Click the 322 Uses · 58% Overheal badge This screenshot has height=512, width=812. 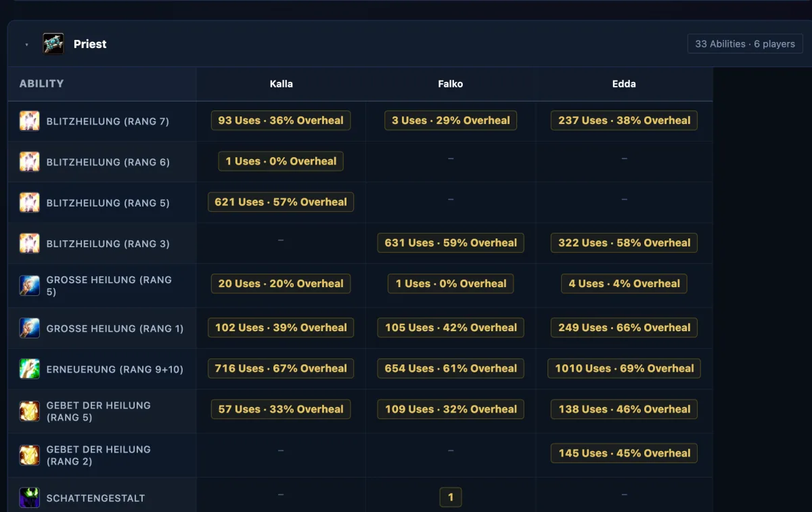[624, 242]
